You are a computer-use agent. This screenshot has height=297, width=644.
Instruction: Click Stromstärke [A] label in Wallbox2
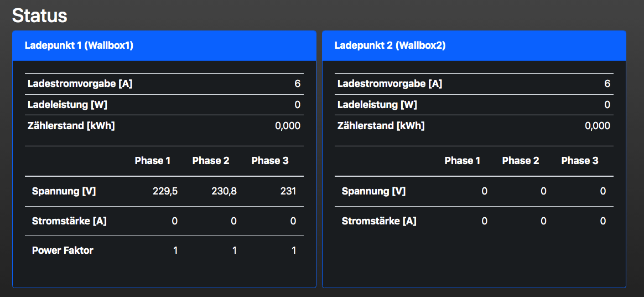(379, 221)
